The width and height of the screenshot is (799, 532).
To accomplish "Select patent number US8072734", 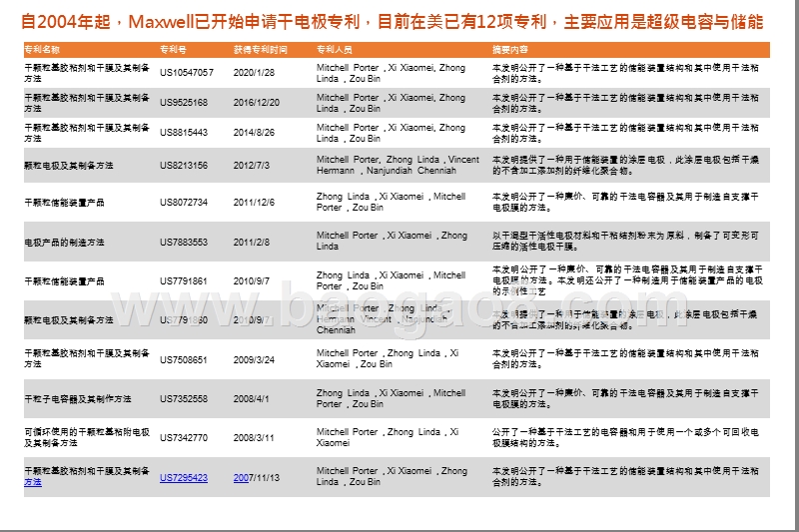I will tap(184, 202).
